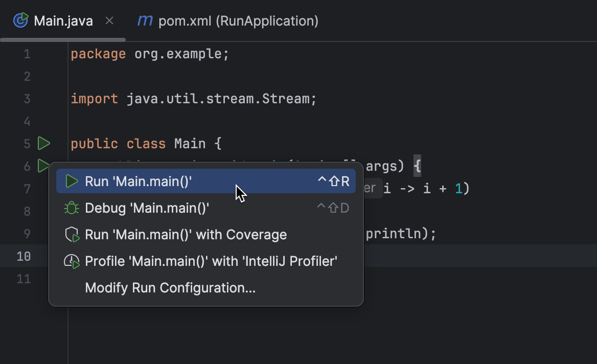Click line number 10 in the gutter
This screenshot has width=597, height=364.
[23, 256]
